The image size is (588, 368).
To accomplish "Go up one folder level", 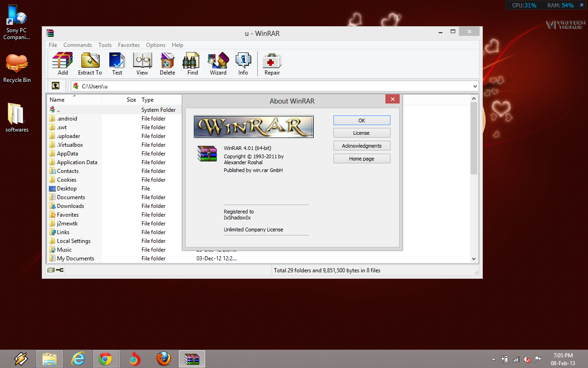I will (56, 86).
